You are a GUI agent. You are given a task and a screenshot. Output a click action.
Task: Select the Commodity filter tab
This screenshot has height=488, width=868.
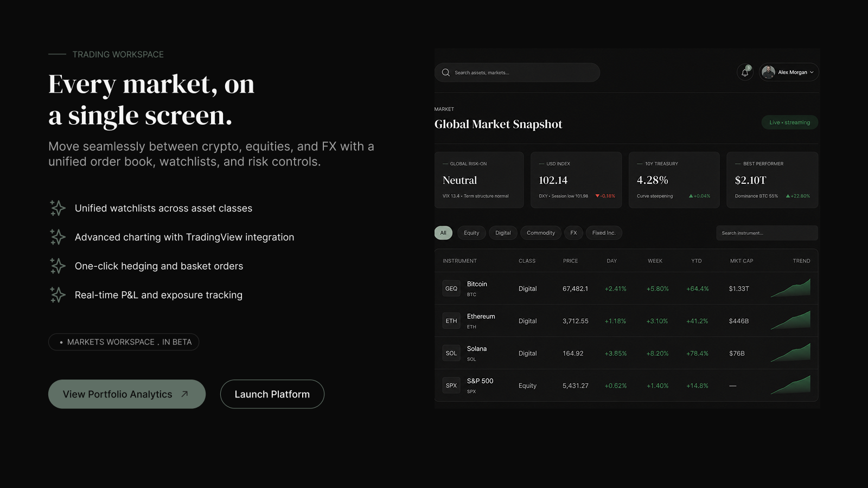(x=541, y=233)
